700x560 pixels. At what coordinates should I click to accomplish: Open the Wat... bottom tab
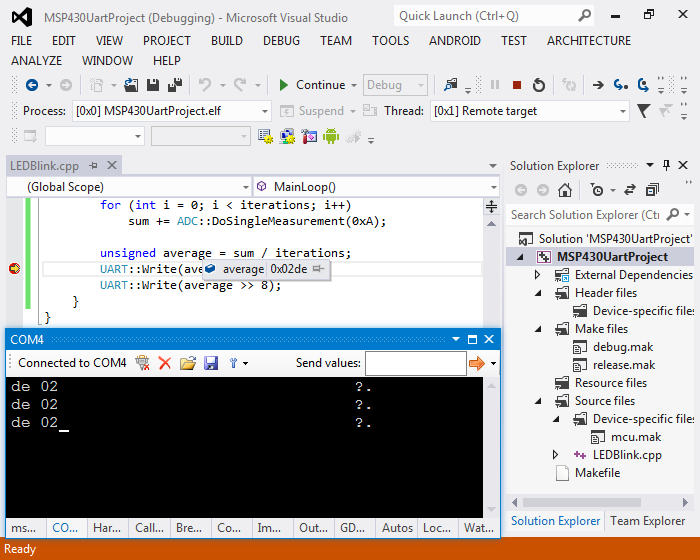[479, 528]
